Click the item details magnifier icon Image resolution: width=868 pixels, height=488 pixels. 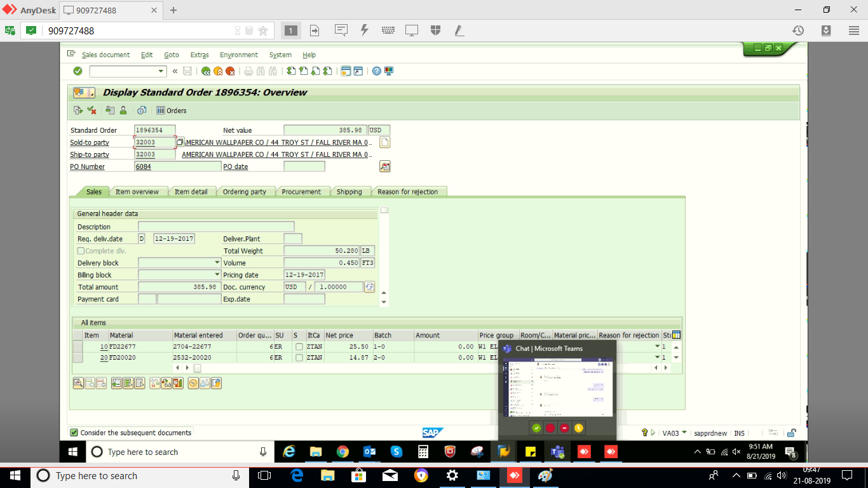pos(78,383)
